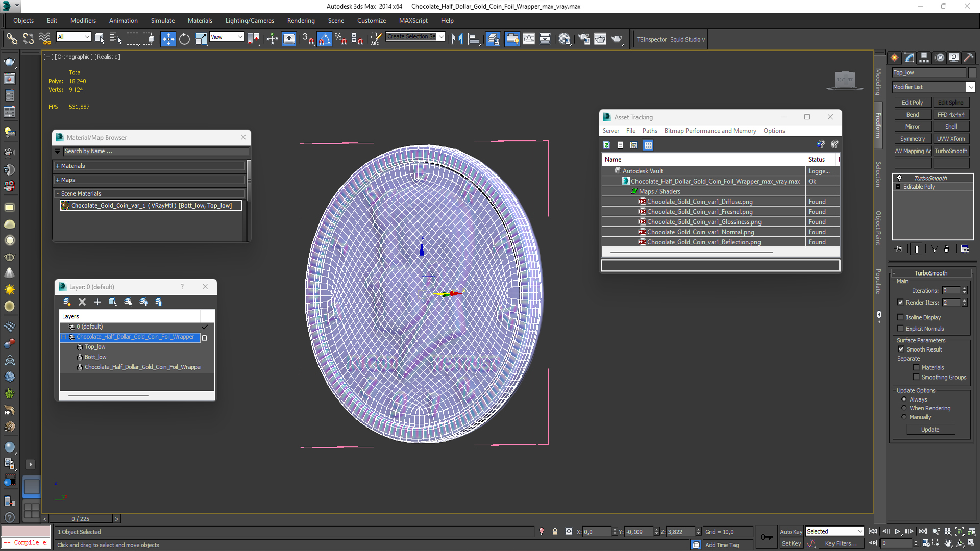Enable Isoline Display checkbox
This screenshot has height=551, width=980.
(x=901, y=317)
